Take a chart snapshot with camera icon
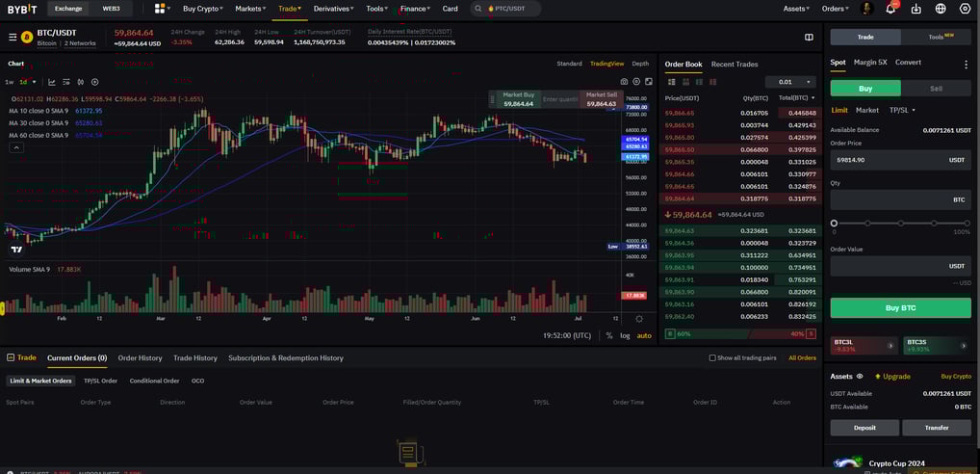Image resolution: width=980 pixels, height=474 pixels. (x=624, y=82)
